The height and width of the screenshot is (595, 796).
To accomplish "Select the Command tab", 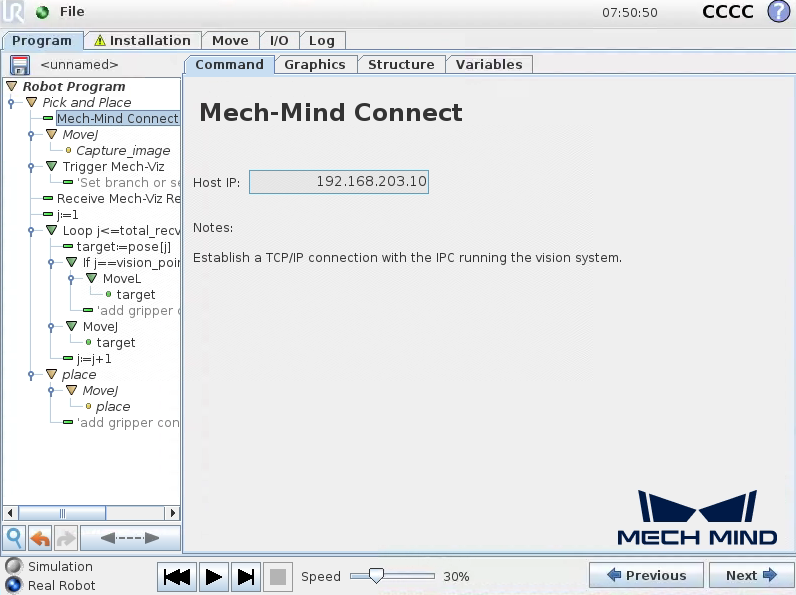I will (x=229, y=64).
